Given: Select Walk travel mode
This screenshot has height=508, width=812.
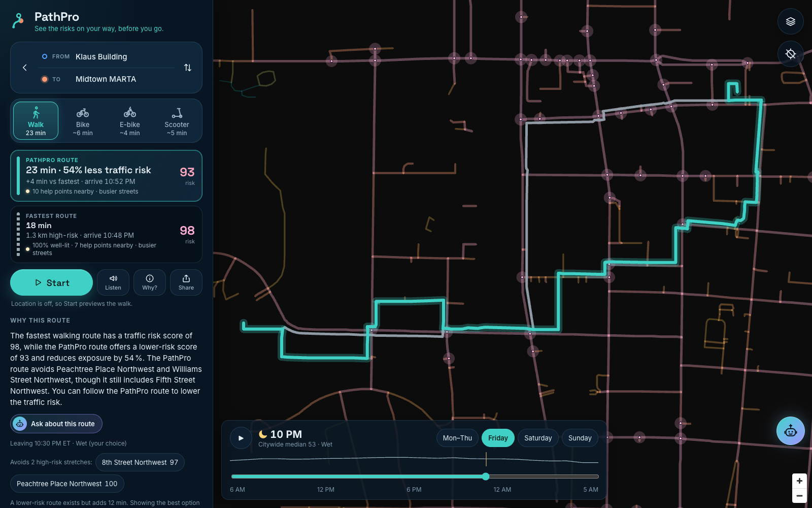Looking at the screenshot, I should pyautogui.click(x=36, y=121).
